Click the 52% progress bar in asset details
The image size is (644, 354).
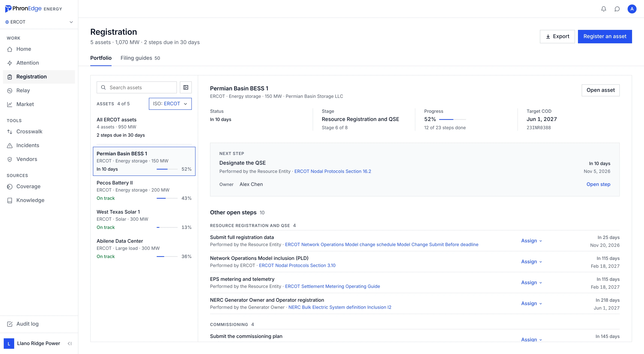(452, 119)
